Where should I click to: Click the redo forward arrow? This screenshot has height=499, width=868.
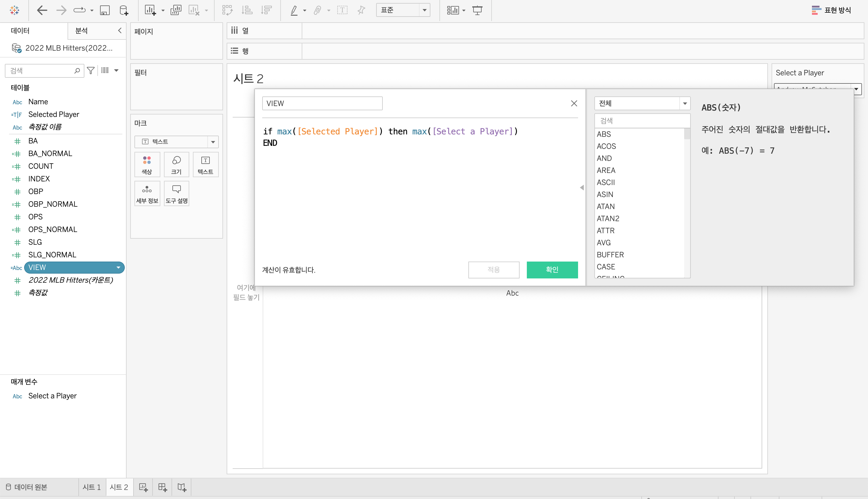[x=61, y=10]
